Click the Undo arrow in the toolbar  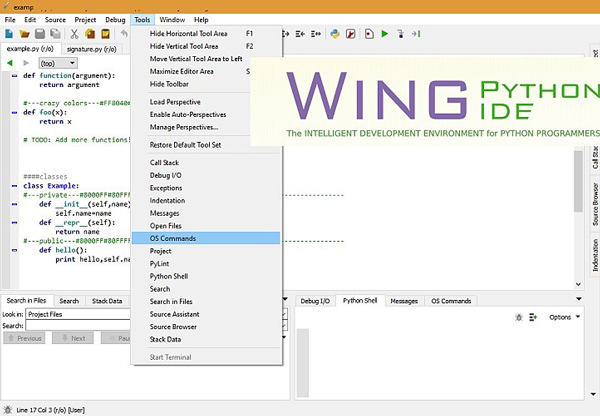[x=124, y=34]
